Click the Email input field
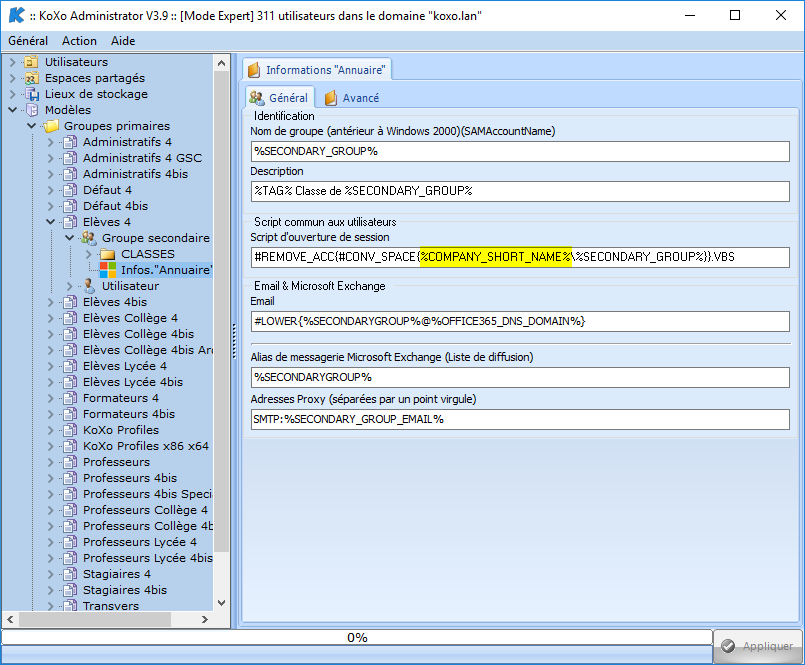Screen dimensions: 805x665 click(520, 321)
